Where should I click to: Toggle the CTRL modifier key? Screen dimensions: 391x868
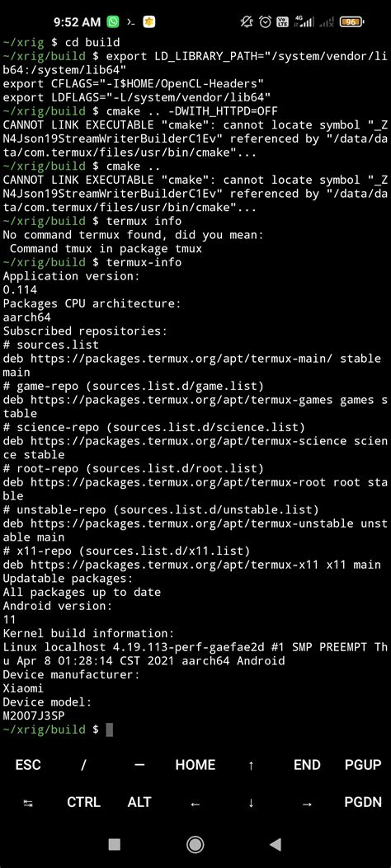click(x=83, y=802)
